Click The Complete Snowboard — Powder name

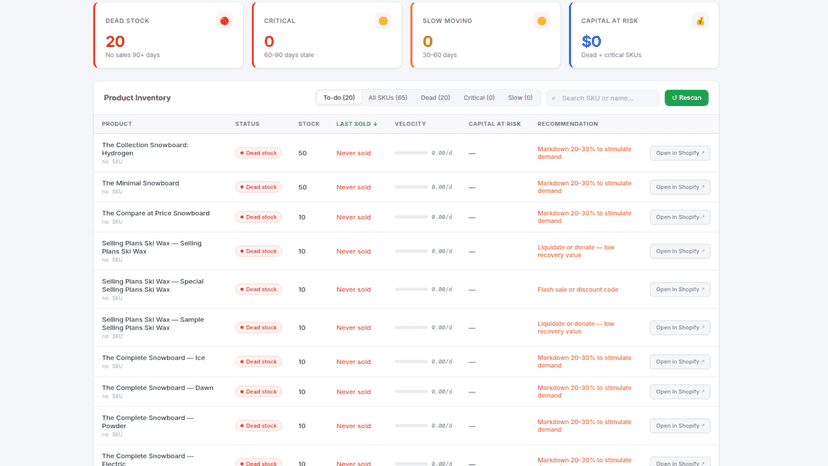coord(148,422)
